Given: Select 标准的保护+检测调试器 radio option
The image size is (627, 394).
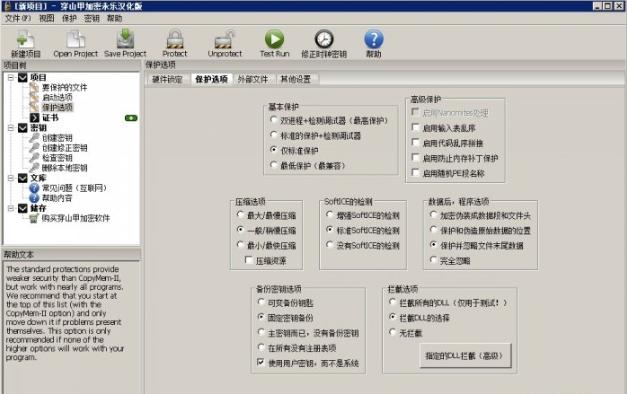Looking at the screenshot, I should pyautogui.click(x=274, y=135).
